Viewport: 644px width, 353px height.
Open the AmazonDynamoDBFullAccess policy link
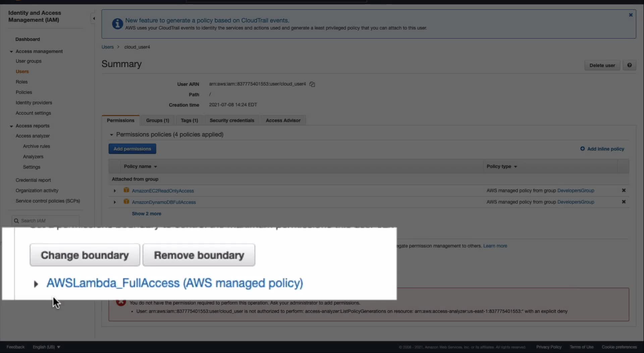(164, 202)
